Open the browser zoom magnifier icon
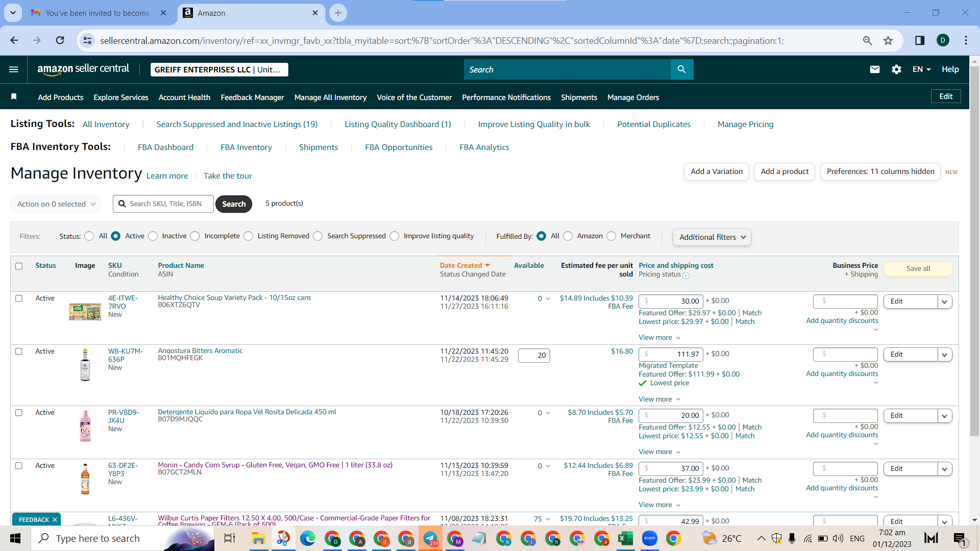This screenshot has width=980, height=551. [867, 40]
